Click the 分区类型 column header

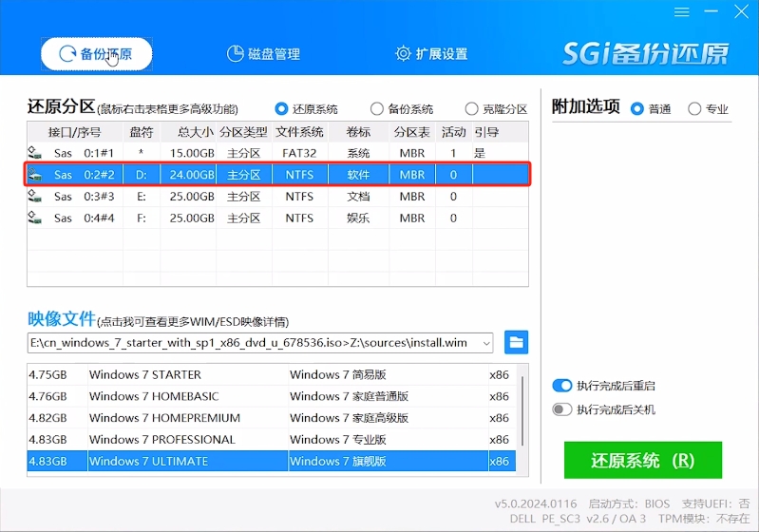(244, 132)
